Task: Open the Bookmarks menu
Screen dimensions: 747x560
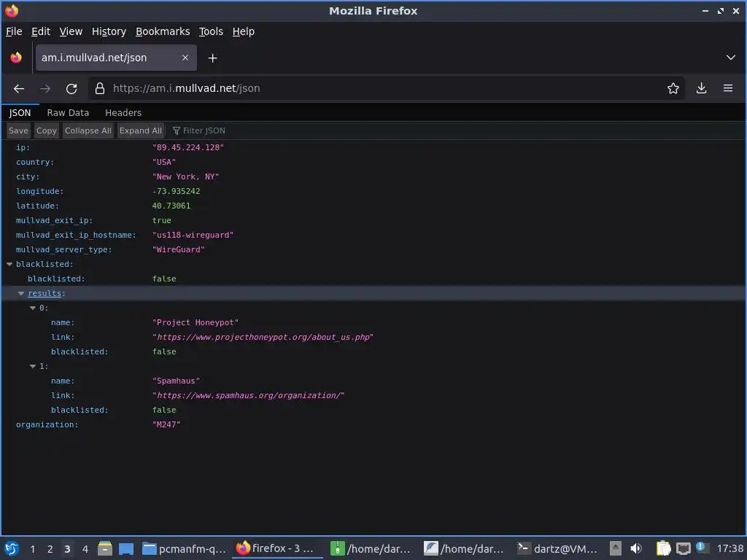Action: pyautogui.click(x=163, y=31)
